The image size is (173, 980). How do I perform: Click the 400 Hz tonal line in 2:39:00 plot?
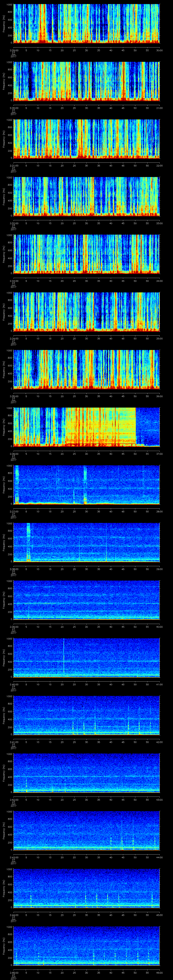pos(87,603)
